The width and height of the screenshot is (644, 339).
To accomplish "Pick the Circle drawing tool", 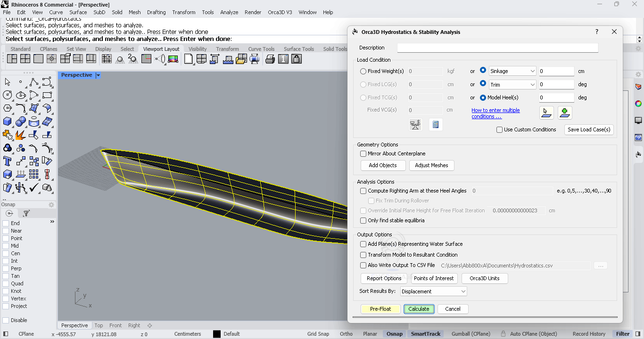I will pos(8,95).
